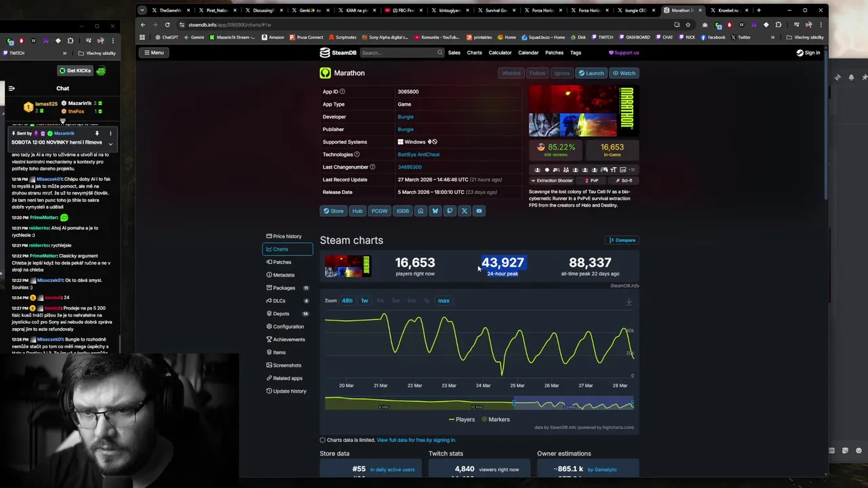Open Items in sidebar
The image size is (868, 488).
[288, 352]
